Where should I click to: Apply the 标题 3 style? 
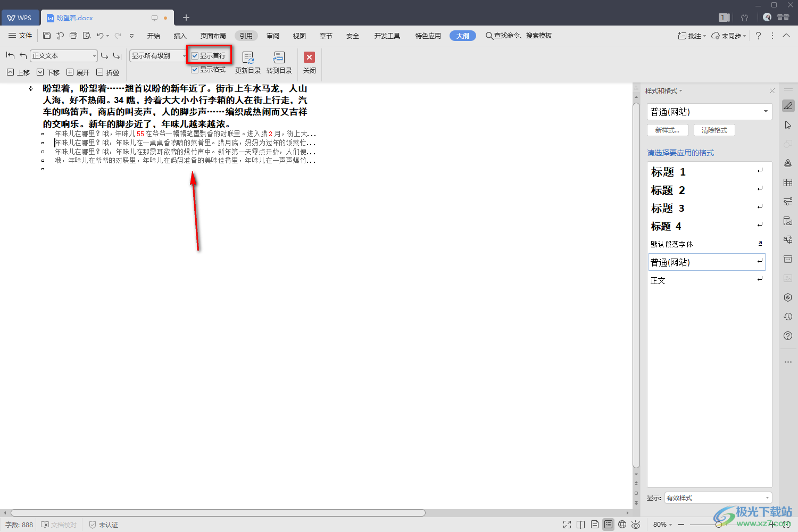point(707,208)
